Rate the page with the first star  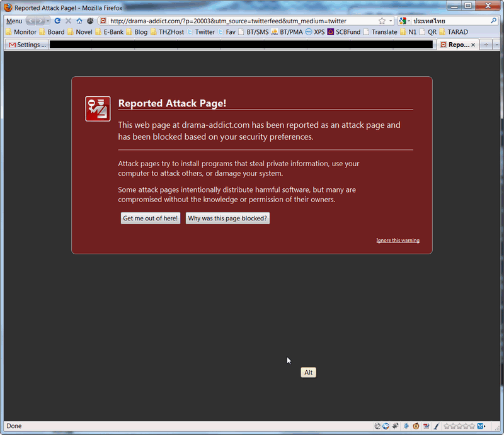click(447, 426)
